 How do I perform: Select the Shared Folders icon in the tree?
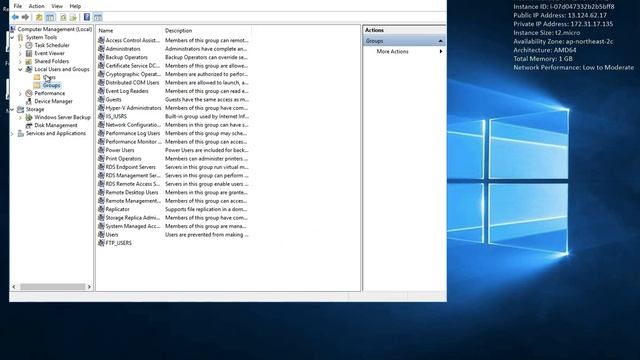[x=29, y=61]
